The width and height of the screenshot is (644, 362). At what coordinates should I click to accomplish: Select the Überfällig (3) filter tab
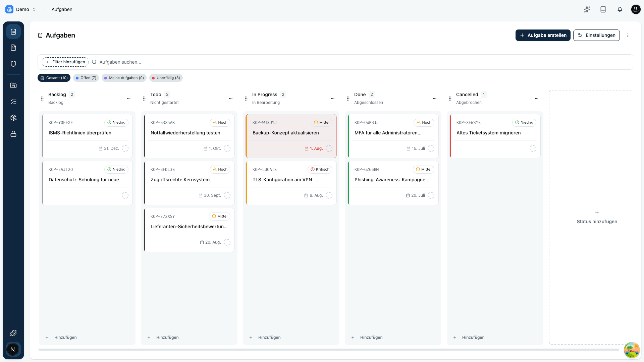point(166,78)
